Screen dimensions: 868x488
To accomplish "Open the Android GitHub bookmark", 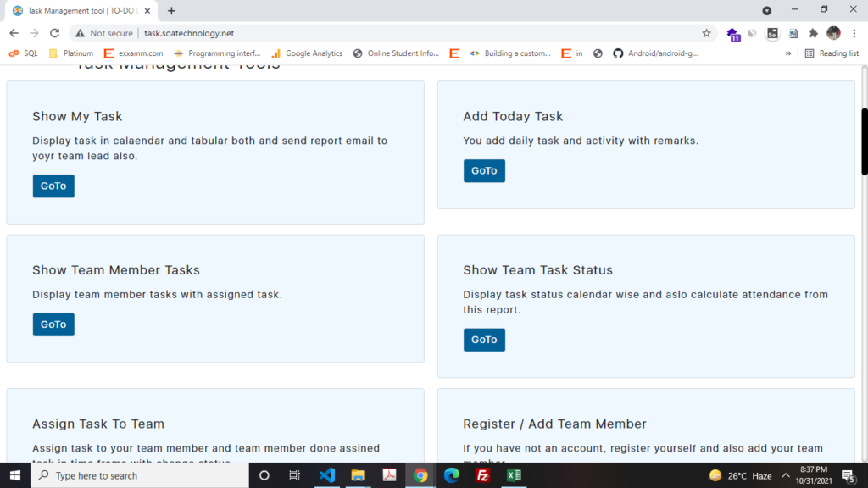I will (655, 53).
